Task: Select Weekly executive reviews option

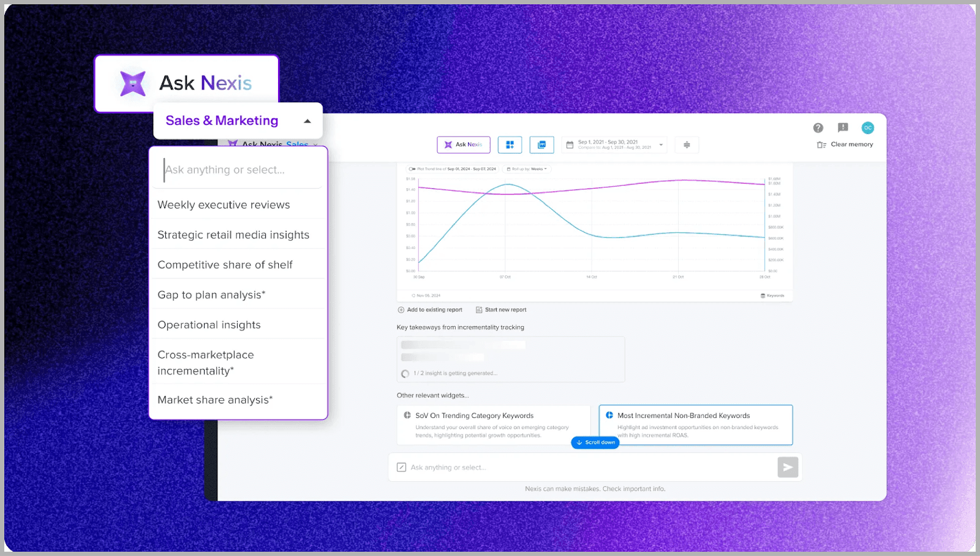Action: (x=238, y=205)
